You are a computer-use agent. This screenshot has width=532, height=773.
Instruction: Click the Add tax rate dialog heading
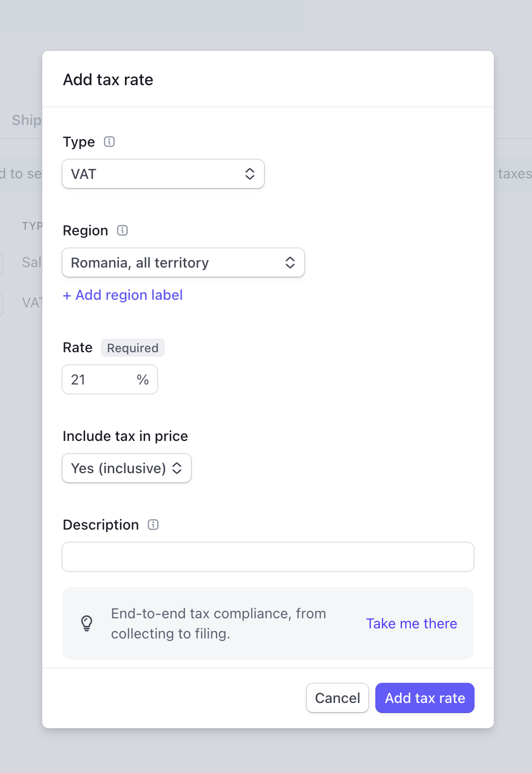pos(108,80)
